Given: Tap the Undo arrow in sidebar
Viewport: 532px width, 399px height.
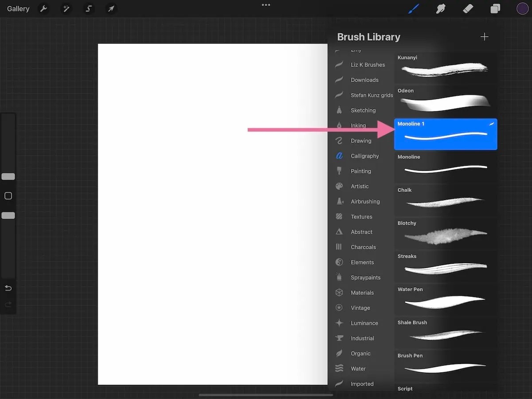Looking at the screenshot, I should point(8,288).
